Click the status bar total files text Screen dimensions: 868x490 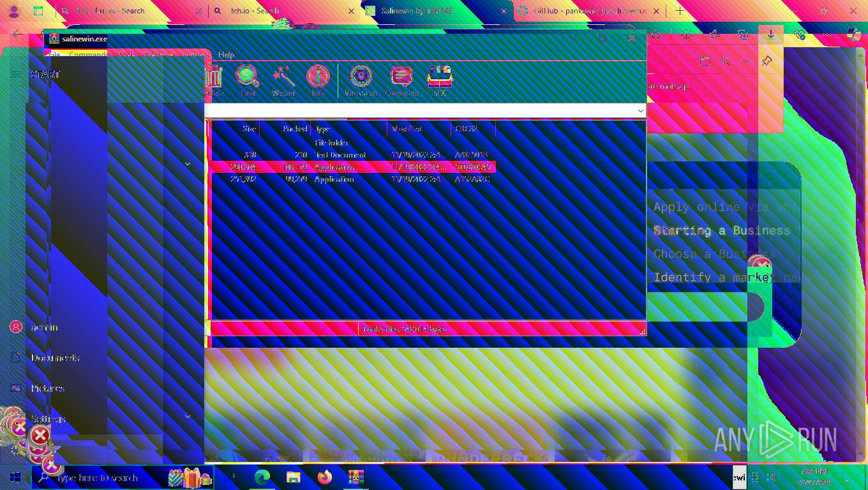point(405,329)
